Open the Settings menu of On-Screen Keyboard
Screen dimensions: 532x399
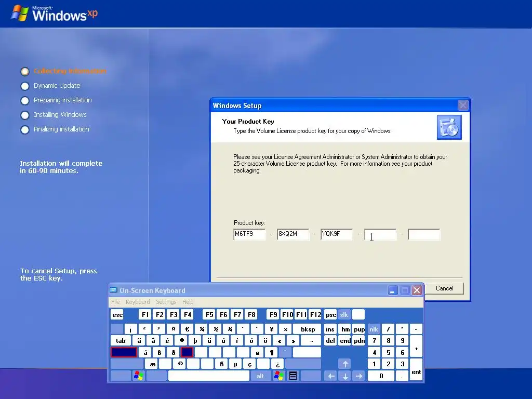tap(166, 302)
